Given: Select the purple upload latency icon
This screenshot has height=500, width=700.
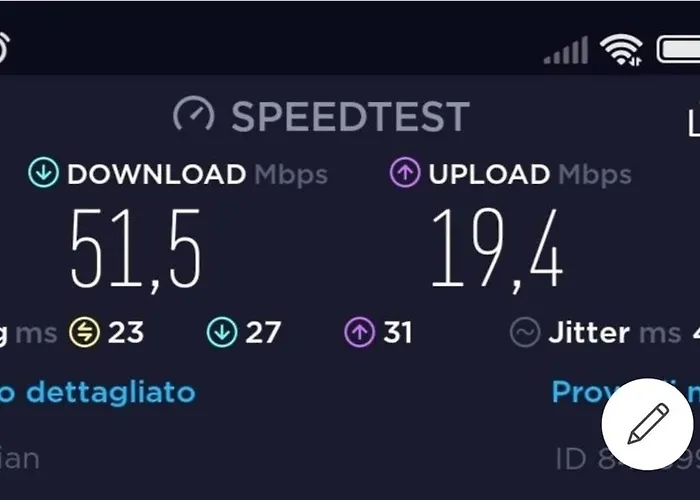Looking at the screenshot, I should [359, 332].
